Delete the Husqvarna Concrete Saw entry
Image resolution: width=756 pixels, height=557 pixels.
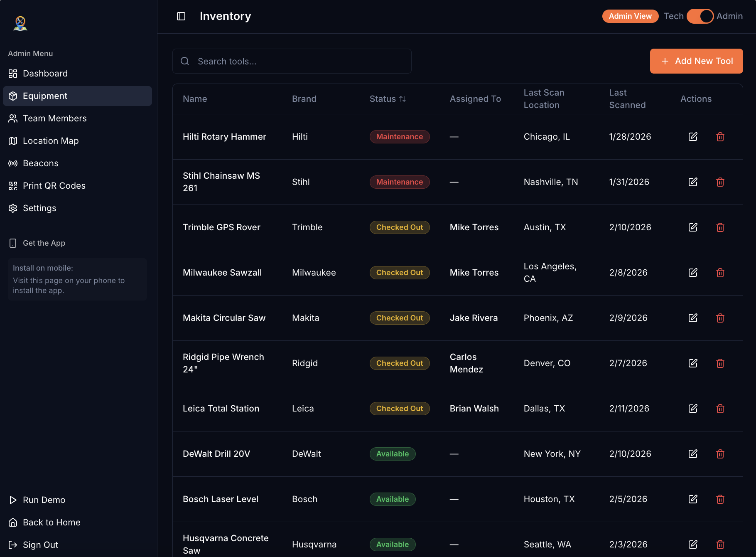[x=720, y=545]
